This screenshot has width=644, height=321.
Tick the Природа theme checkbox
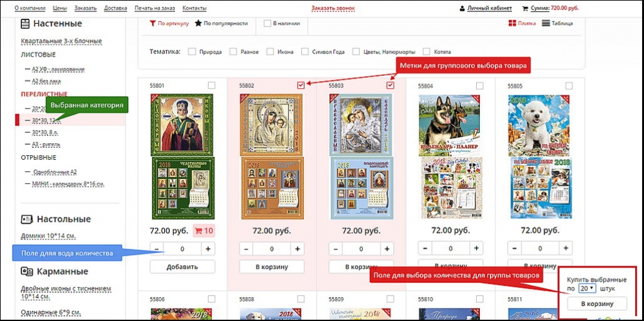[x=192, y=52]
